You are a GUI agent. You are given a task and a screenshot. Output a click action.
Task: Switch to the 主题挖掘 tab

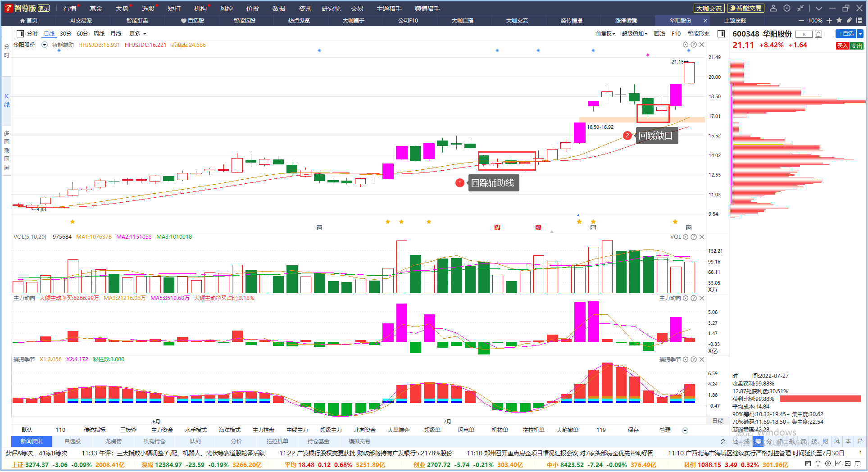coord(735,21)
